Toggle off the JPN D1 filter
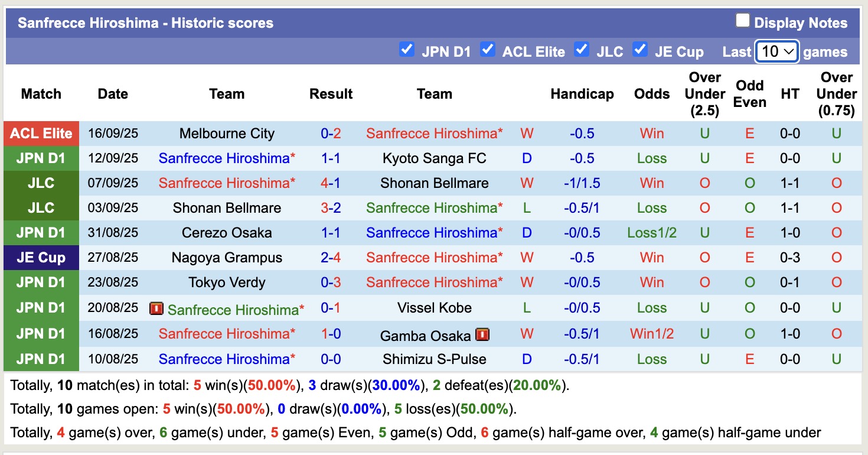This screenshot has height=455, width=868. pos(407,51)
